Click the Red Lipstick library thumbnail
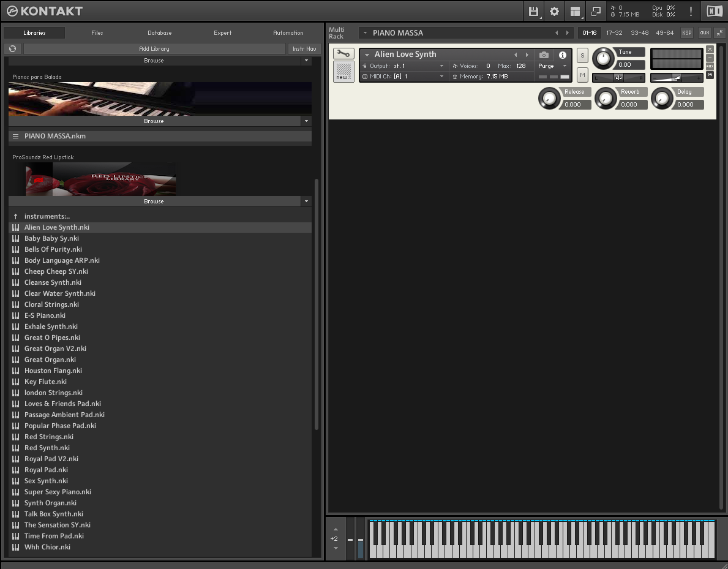Screen dimensions: 728x569 [101, 179]
